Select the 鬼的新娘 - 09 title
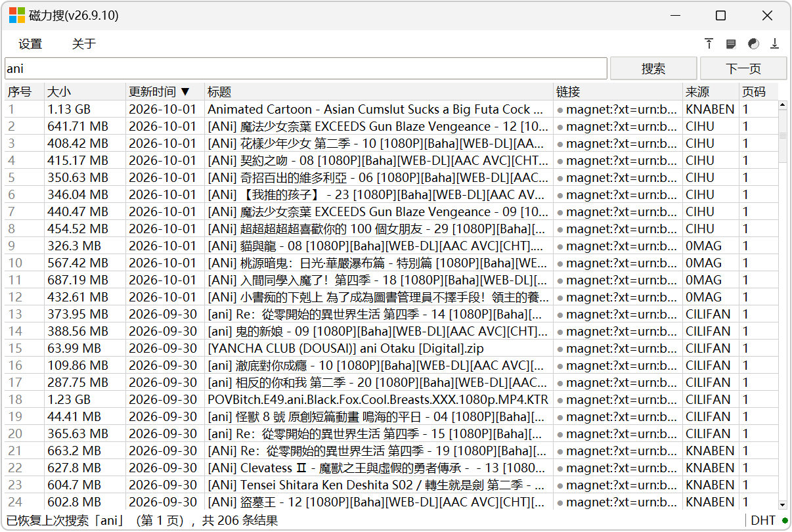This screenshot has width=792, height=532. click(x=378, y=331)
